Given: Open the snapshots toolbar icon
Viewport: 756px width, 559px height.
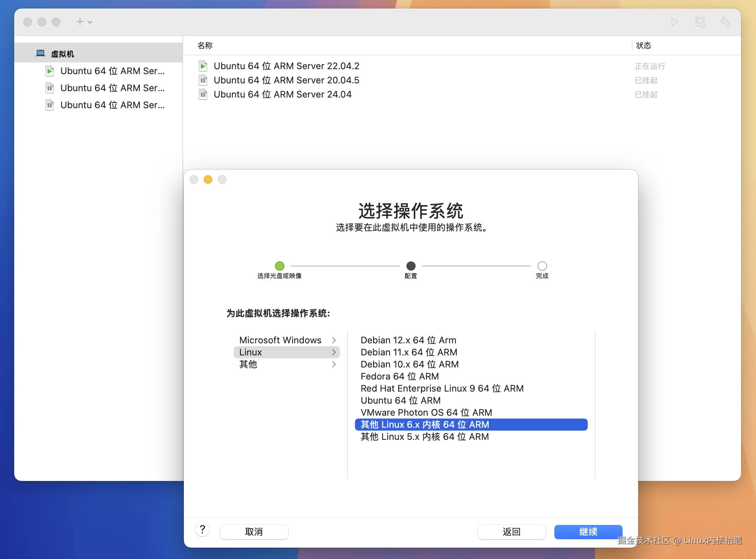Looking at the screenshot, I should (700, 22).
